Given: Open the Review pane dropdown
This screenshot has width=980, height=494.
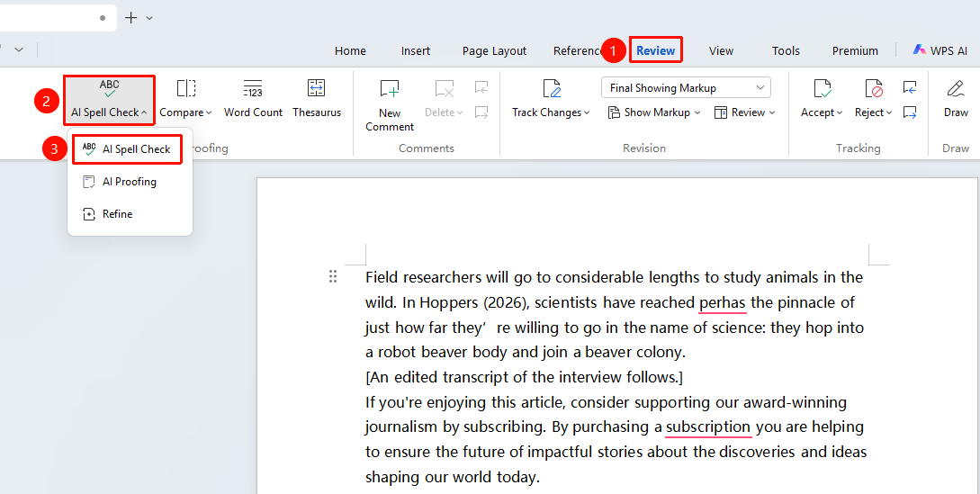Looking at the screenshot, I should click(x=744, y=112).
